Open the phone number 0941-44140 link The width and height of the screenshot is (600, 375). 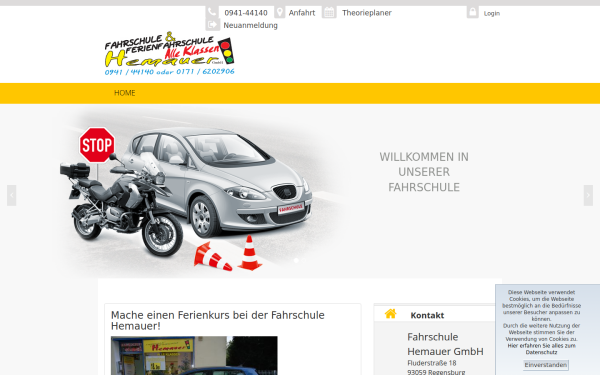(246, 13)
